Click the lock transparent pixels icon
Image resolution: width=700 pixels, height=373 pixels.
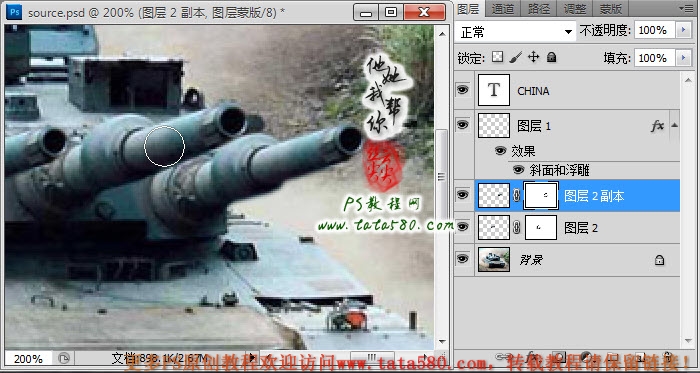pyautogui.click(x=497, y=57)
